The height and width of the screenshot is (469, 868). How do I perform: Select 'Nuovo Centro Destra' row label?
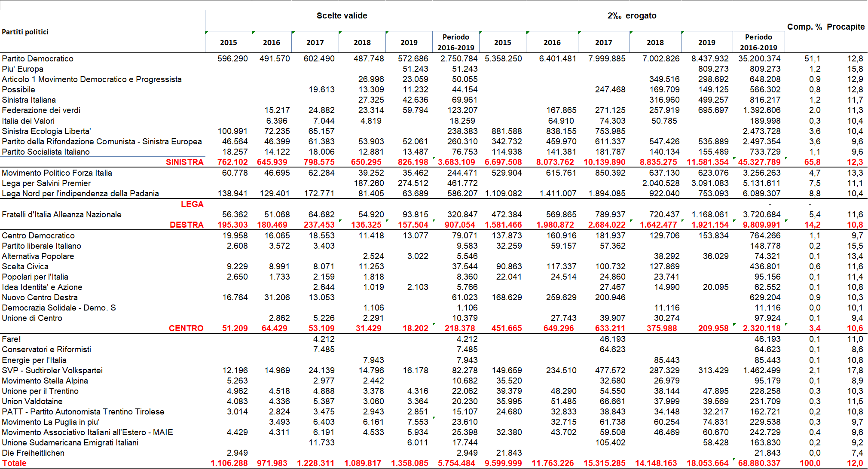click(x=40, y=297)
